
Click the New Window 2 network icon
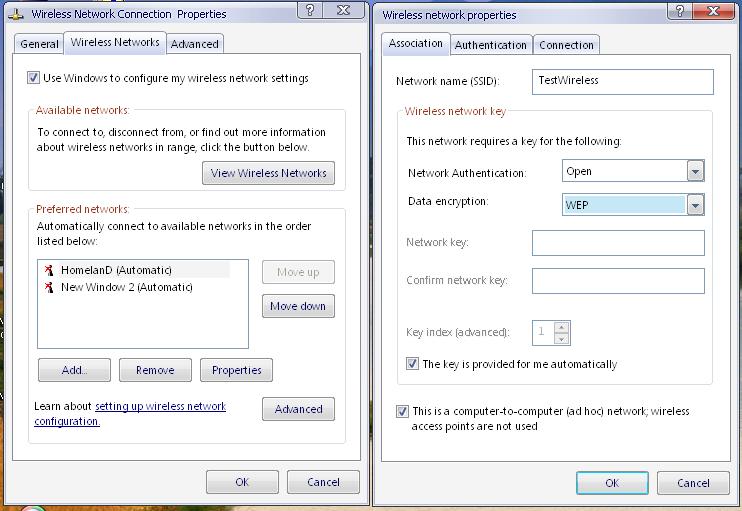[48, 287]
